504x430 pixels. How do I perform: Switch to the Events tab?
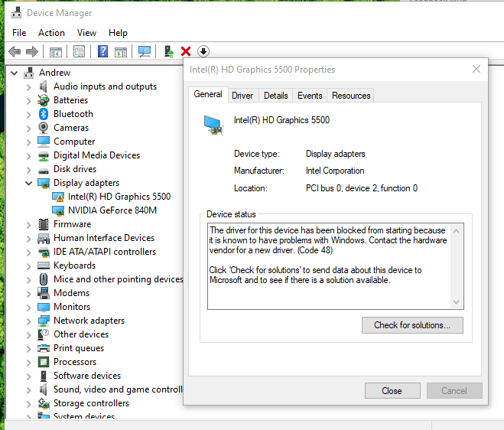[310, 96]
